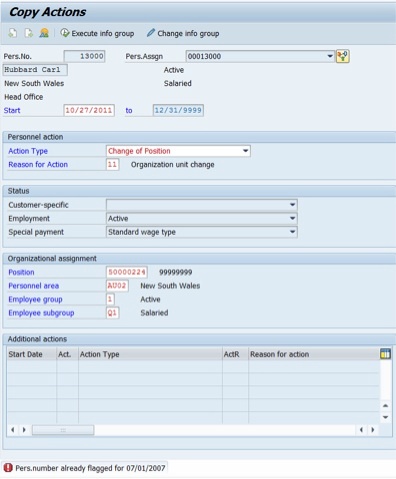Viewport: 396px width, 479px height.
Task: Click the Personnel area field AU02
Action: click(117, 286)
